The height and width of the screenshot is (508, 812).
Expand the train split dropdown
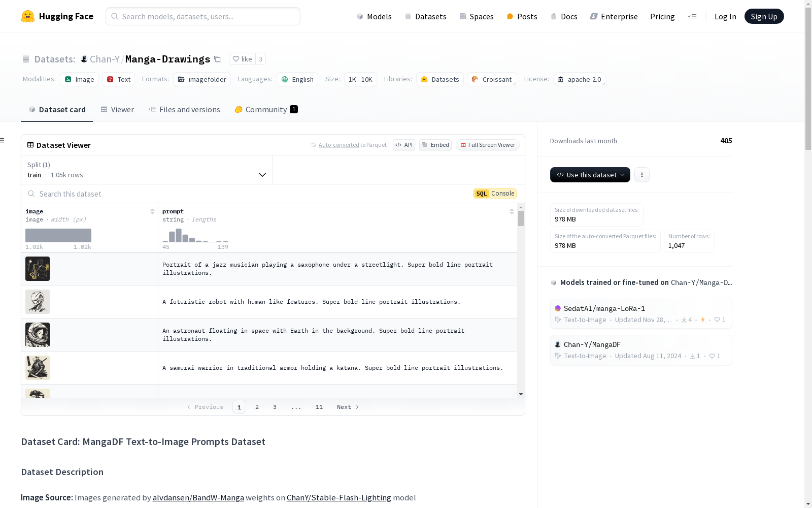pyautogui.click(x=147, y=170)
